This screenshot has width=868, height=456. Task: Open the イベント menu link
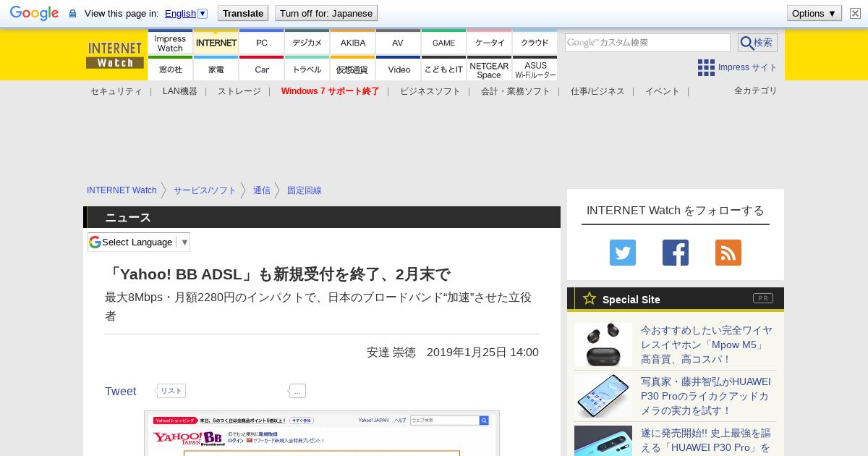663,91
